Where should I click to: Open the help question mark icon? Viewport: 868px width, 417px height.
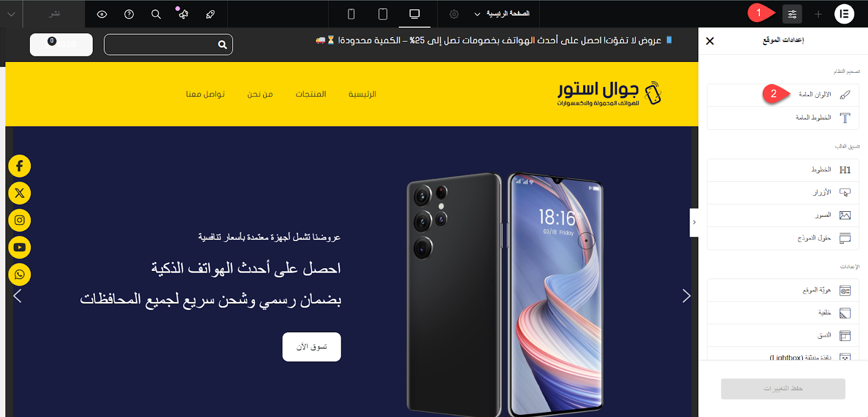tap(129, 14)
